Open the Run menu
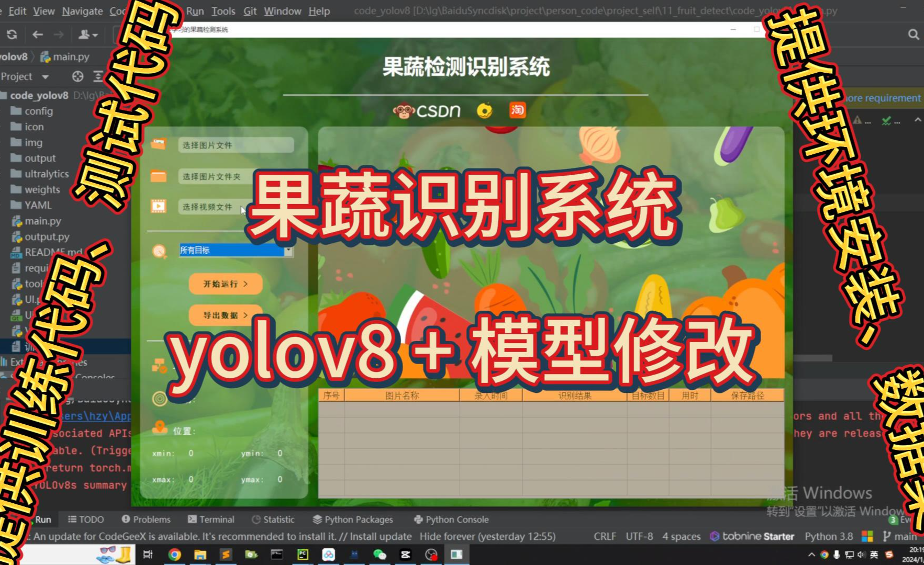The width and height of the screenshot is (924, 565). 195,10
